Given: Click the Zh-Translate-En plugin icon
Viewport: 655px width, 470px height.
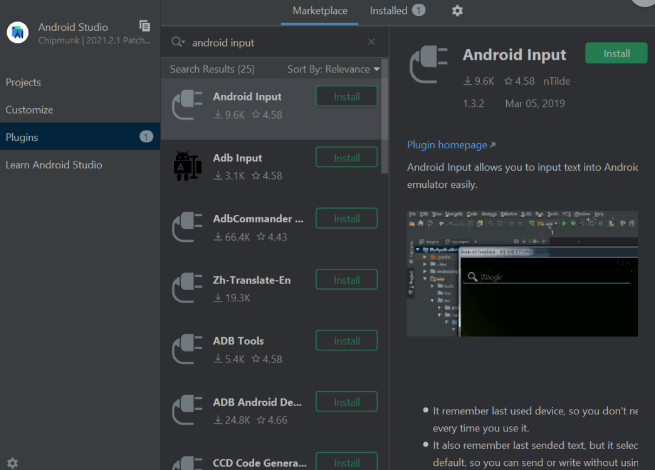Looking at the screenshot, I should pyautogui.click(x=188, y=288).
